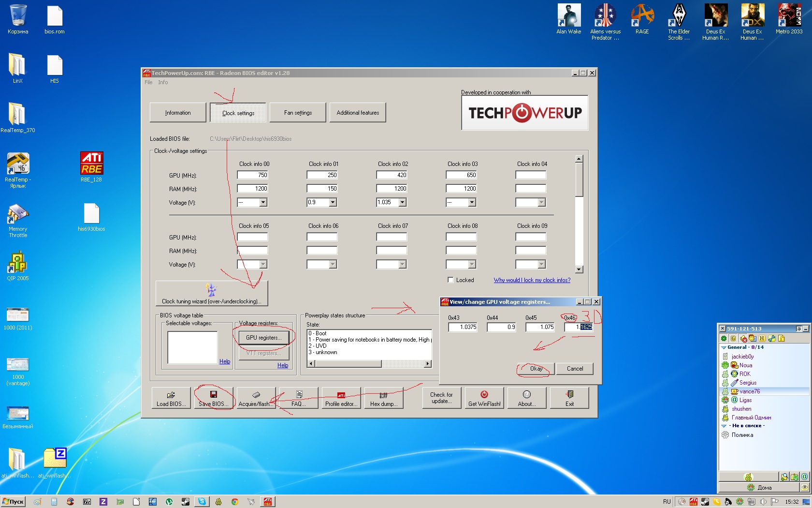Image resolution: width=812 pixels, height=508 pixels.
Task: Switch to the Fan settings tab
Action: [298, 113]
